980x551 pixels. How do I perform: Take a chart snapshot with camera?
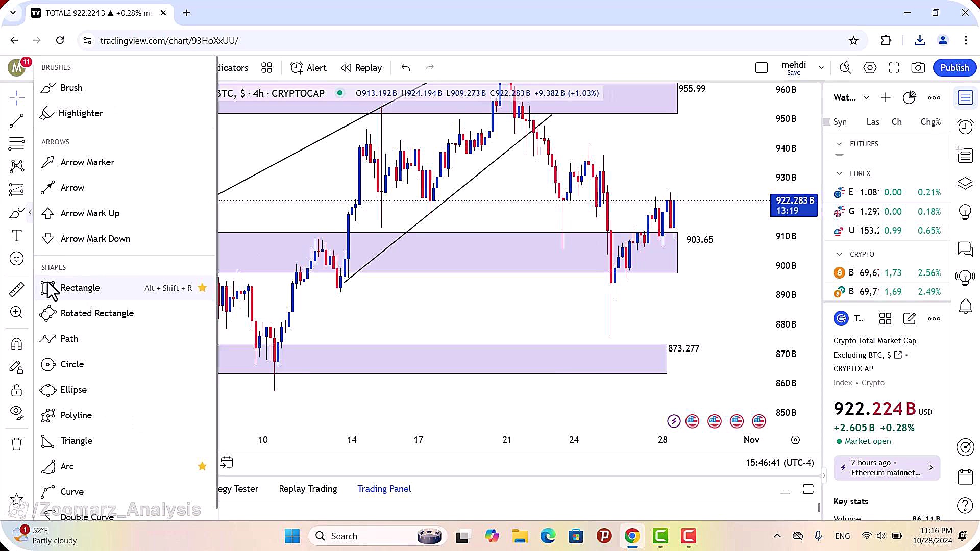coord(918,67)
